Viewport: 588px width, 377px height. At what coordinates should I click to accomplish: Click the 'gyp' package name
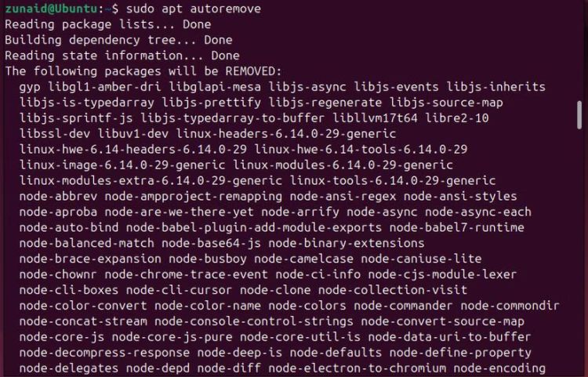coord(30,87)
